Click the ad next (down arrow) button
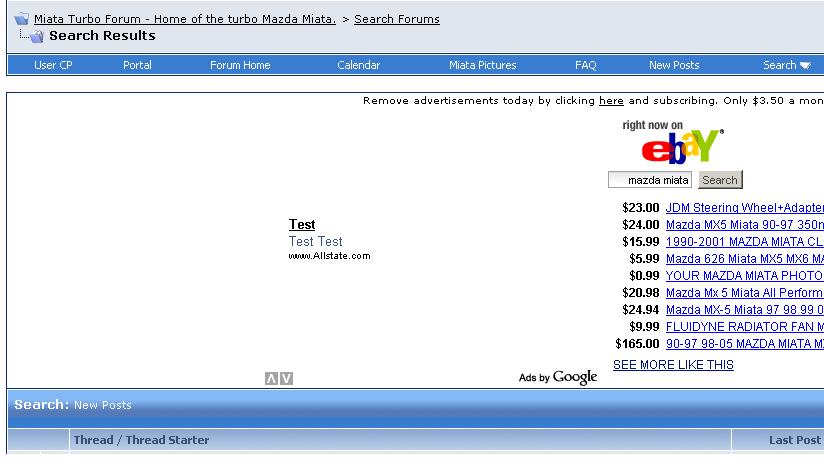 click(286, 378)
